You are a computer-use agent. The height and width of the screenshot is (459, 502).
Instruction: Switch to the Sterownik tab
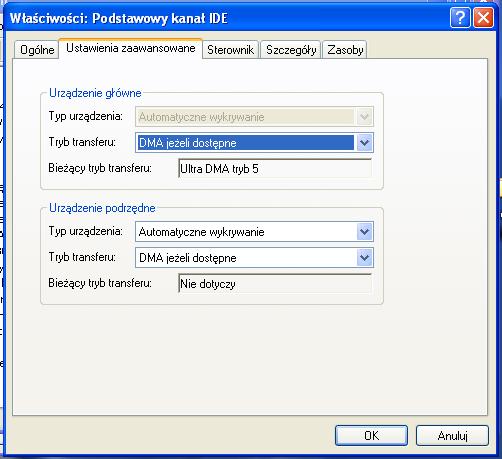230,50
